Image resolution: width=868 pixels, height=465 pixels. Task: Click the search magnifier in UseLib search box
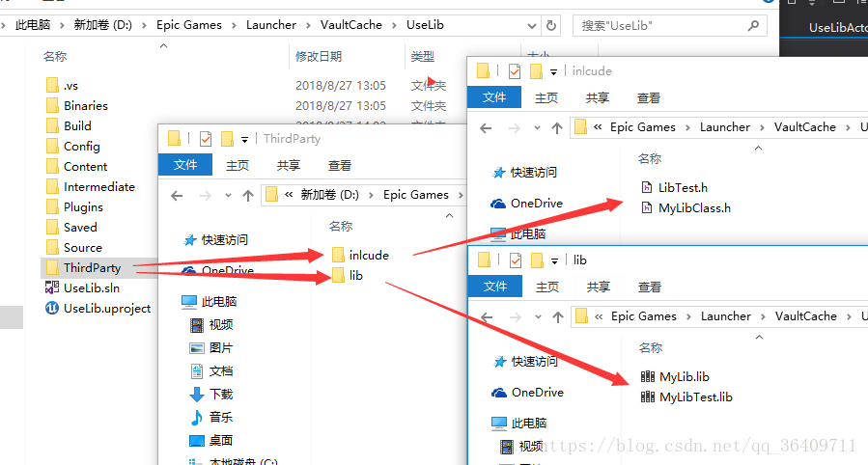753,25
